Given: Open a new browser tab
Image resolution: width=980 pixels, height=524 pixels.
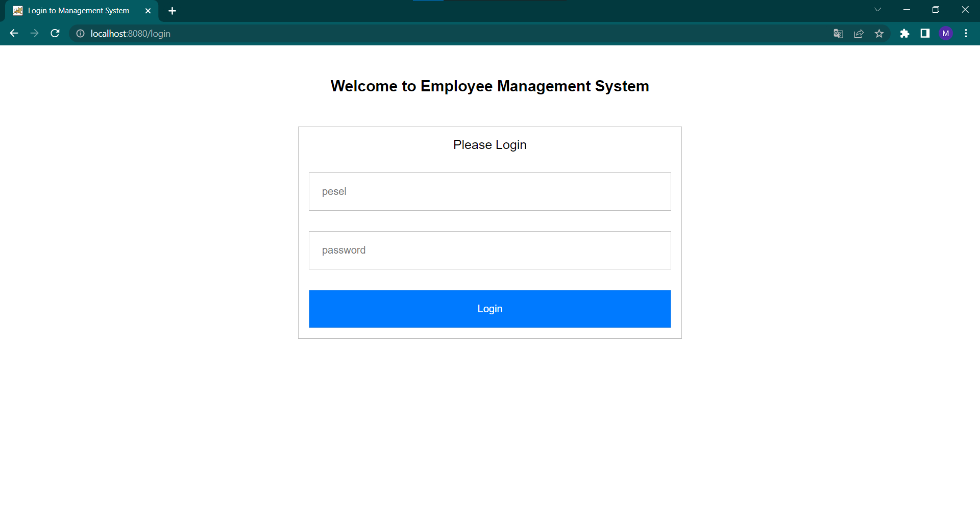Looking at the screenshot, I should [x=172, y=10].
